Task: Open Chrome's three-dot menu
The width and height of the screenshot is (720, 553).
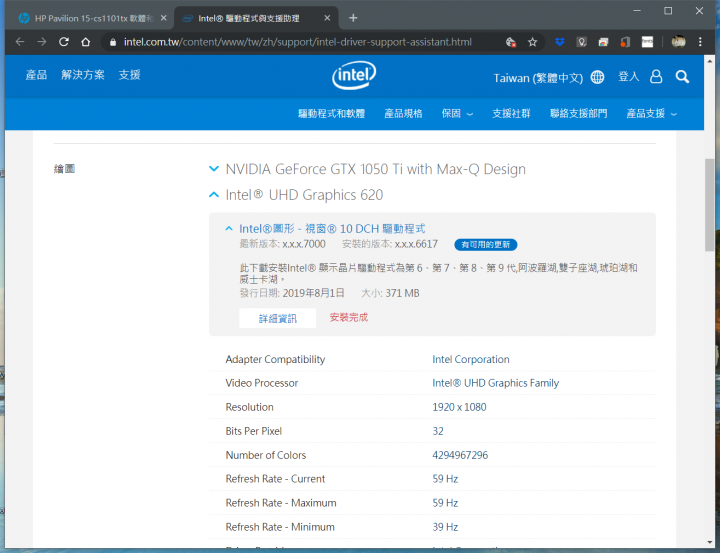Action: [700, 42]
